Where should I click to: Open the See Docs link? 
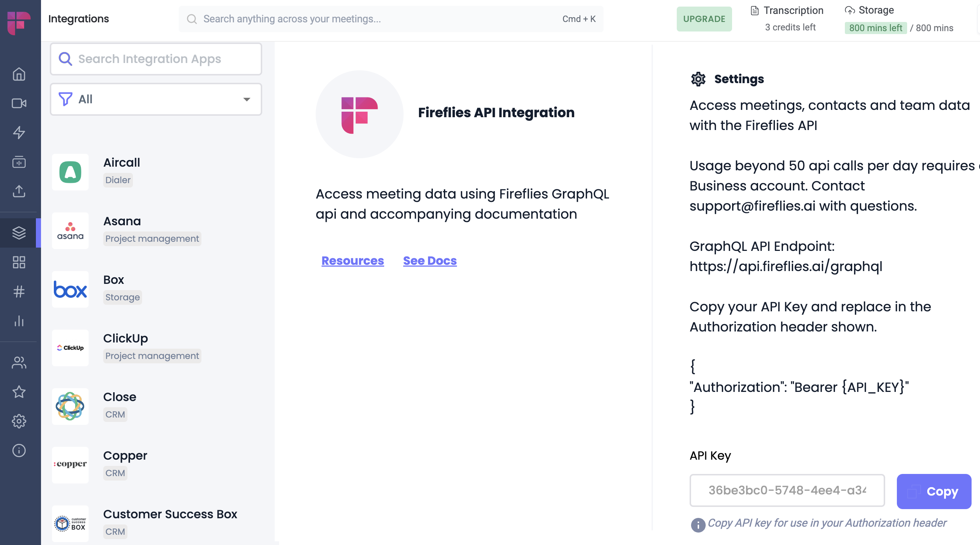click(430, 261)
